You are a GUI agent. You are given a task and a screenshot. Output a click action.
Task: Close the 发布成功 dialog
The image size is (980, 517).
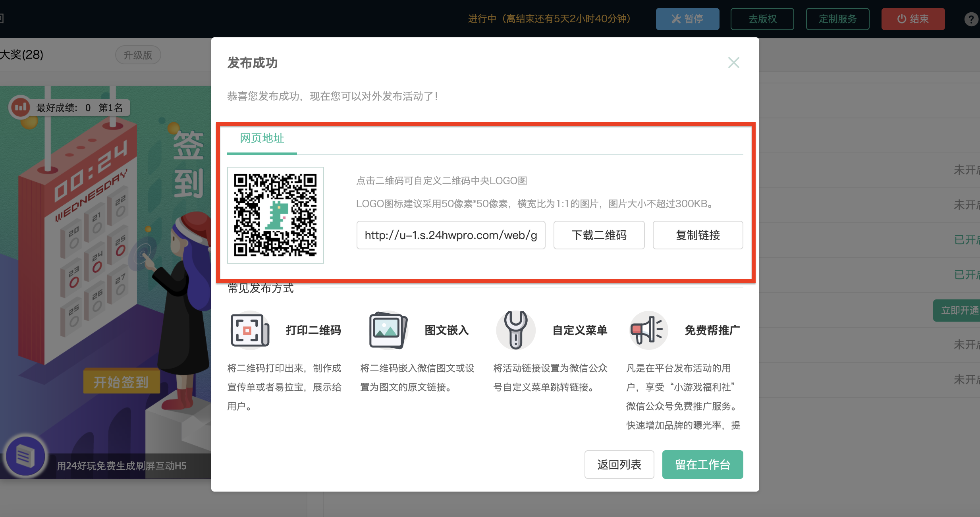[733, 62]
